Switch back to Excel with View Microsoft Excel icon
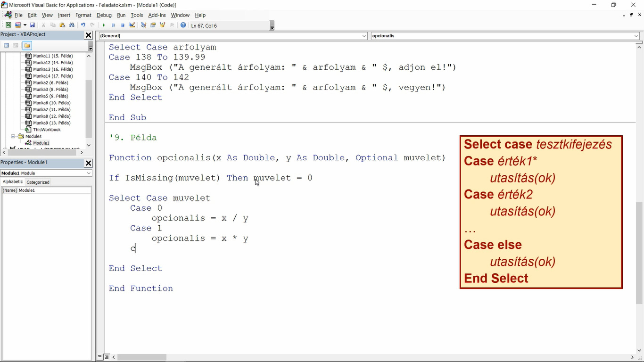 pos(8,25)
